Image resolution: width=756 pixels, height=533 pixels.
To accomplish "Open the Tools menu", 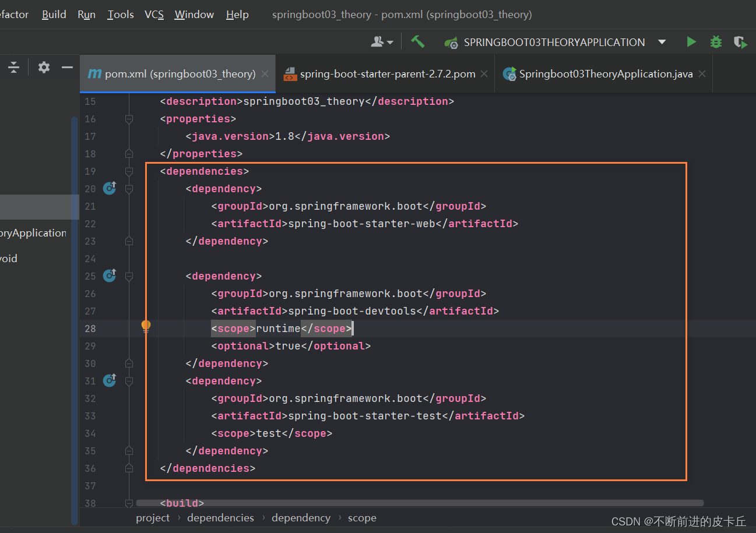I will pos(121,15).
